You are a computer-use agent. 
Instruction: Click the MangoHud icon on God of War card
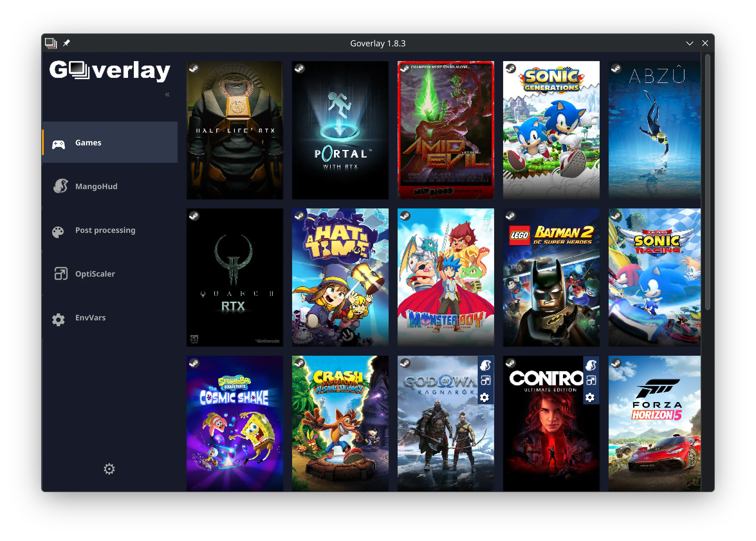pyautogui.click(x=485, y=365)
